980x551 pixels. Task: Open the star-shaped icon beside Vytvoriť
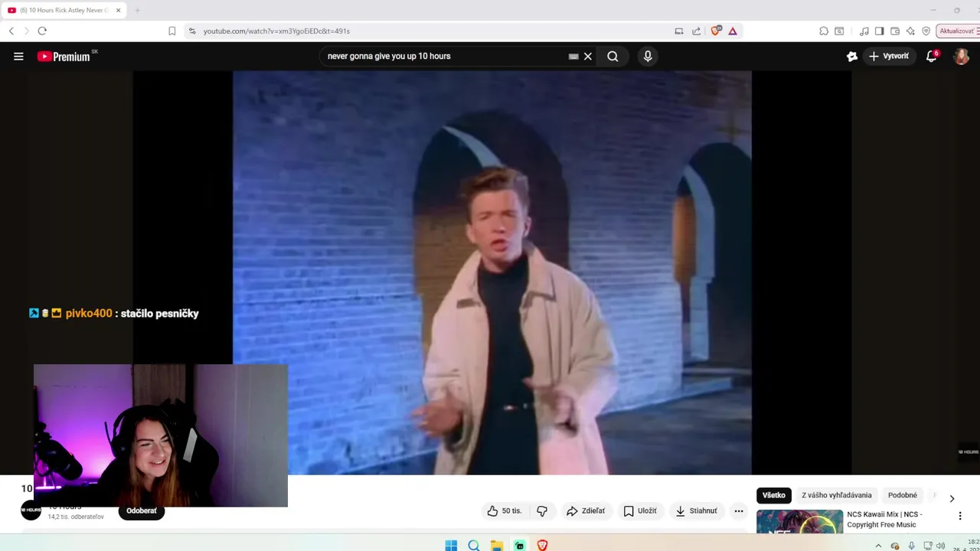pyautogui.click(x=851, y=56)
